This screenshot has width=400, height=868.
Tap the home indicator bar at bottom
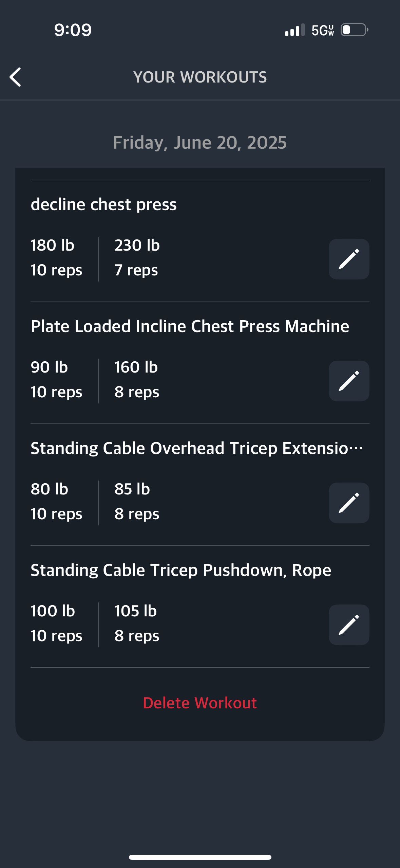pyautogui.click(x=200, y=857)
